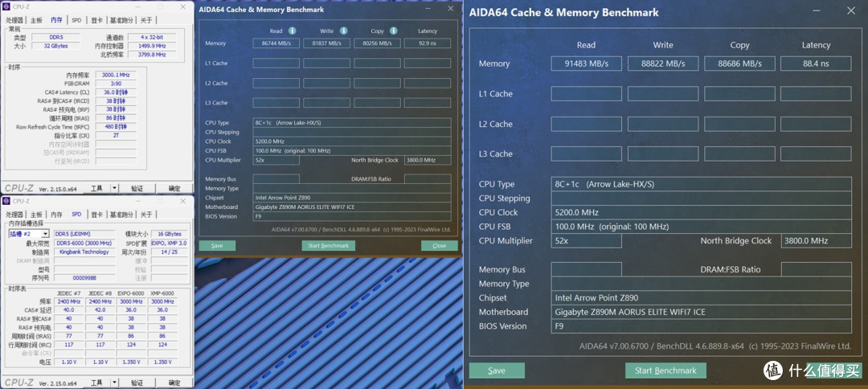Click the 32 GBytes 大小 field in CPU-Z
Viewport: 868px width, 389px height.
click(x=55, y=46)
